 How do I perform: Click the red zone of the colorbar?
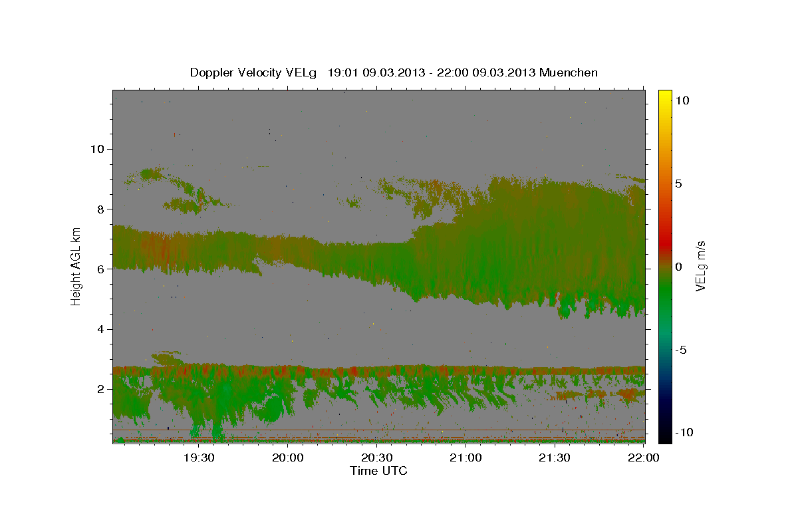664,243
